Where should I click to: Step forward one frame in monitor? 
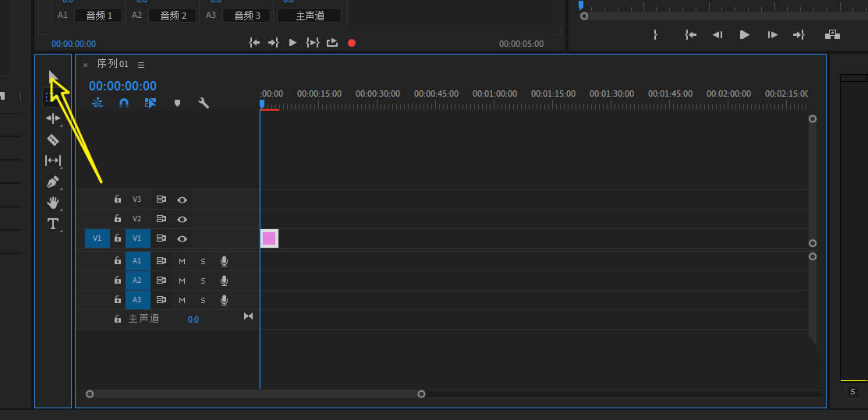coord(772,35)
